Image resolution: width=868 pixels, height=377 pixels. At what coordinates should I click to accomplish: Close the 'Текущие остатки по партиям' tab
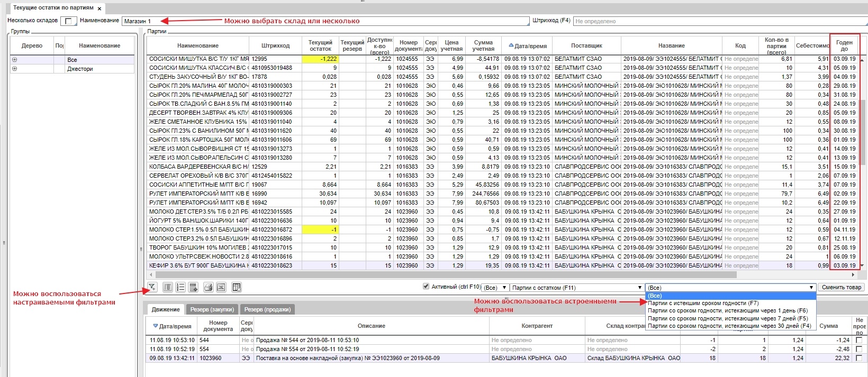(100, 8)
